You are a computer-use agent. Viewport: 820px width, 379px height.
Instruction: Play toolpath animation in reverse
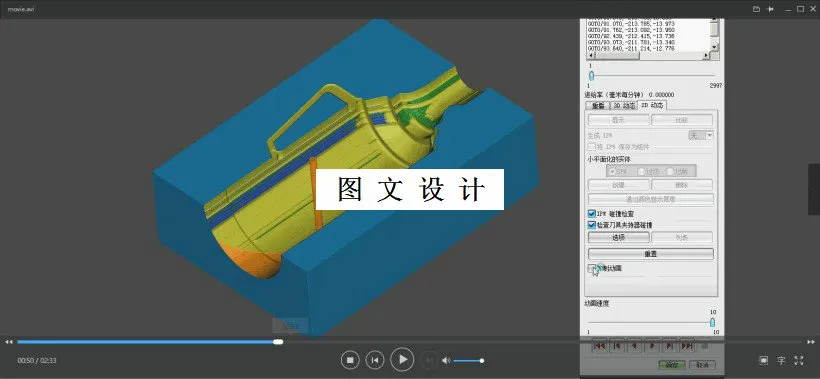click(x=634, y=346)
